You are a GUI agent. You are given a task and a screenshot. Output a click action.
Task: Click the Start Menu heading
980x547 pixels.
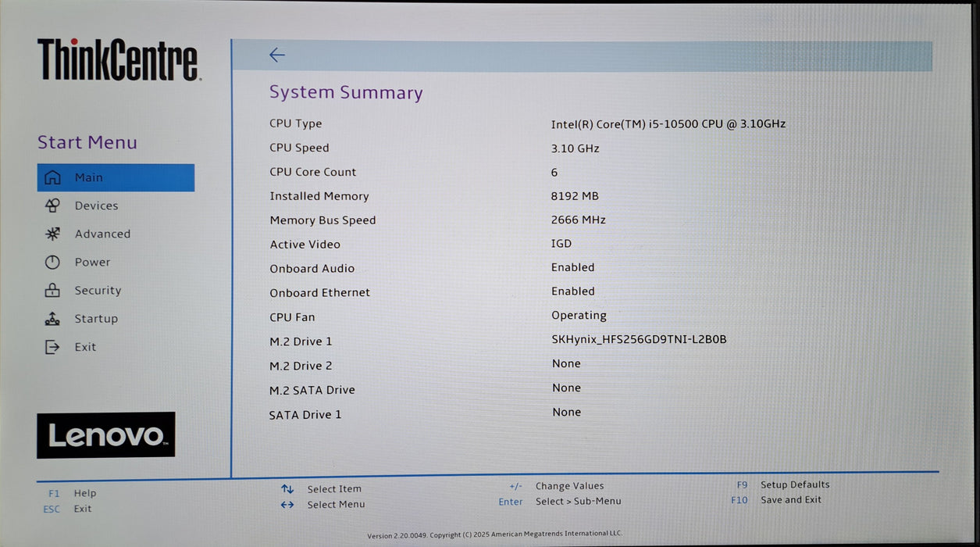87,142
